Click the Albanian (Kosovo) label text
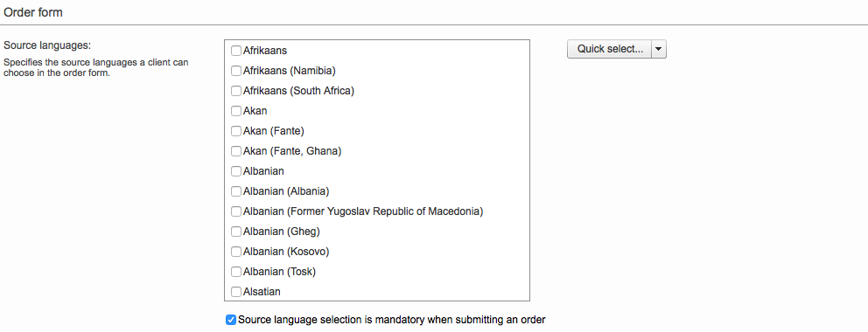This screenshot has height=332, width=868. pos(286,252)
